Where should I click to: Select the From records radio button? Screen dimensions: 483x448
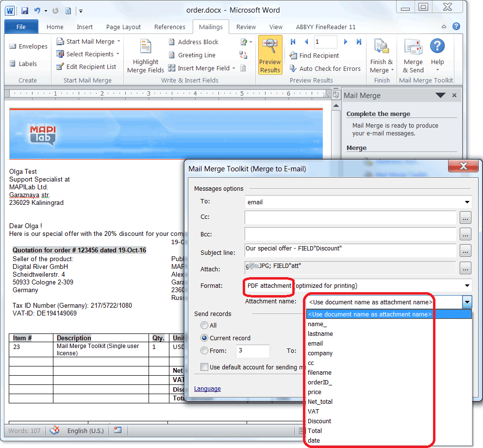tap(204, 351)
